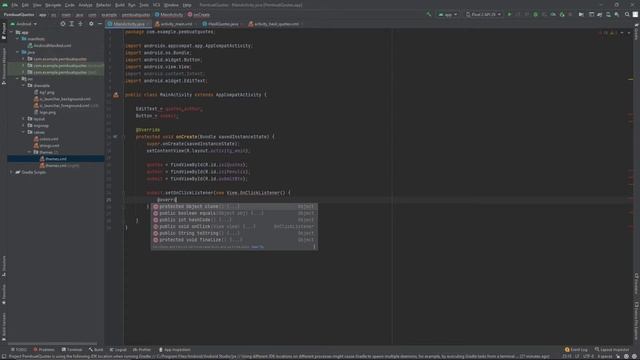Open the App Inspection tool window
This screenshot has width=640, height=360.
click(174, 350)
